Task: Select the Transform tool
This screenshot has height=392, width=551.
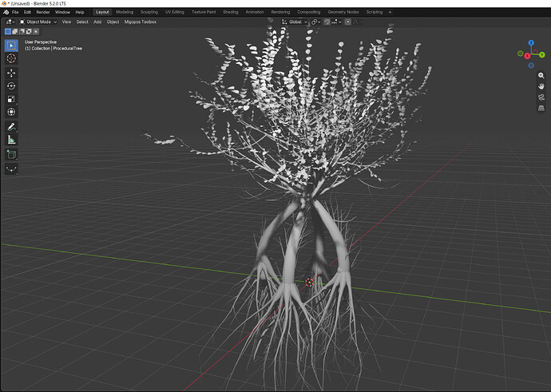Action: (11, 112)
